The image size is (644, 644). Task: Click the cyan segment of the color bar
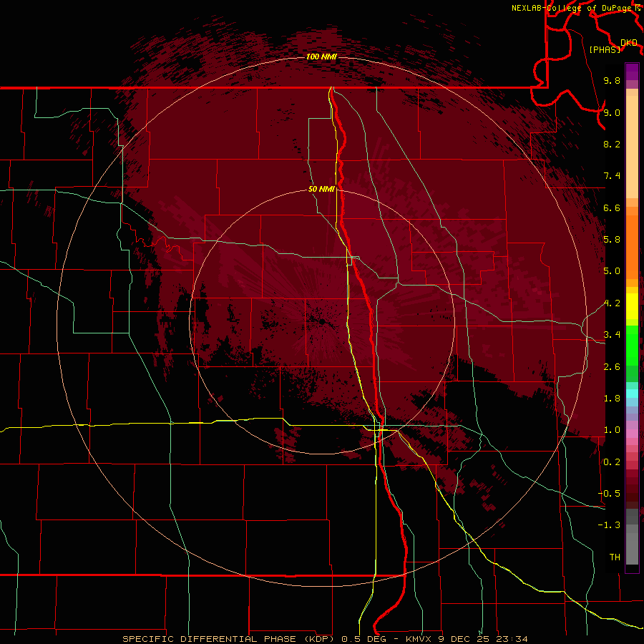(632, 394)
